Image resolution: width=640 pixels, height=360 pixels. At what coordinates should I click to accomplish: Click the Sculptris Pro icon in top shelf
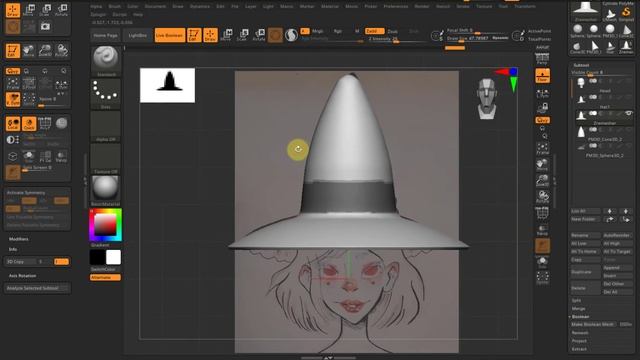pos(291,36)
